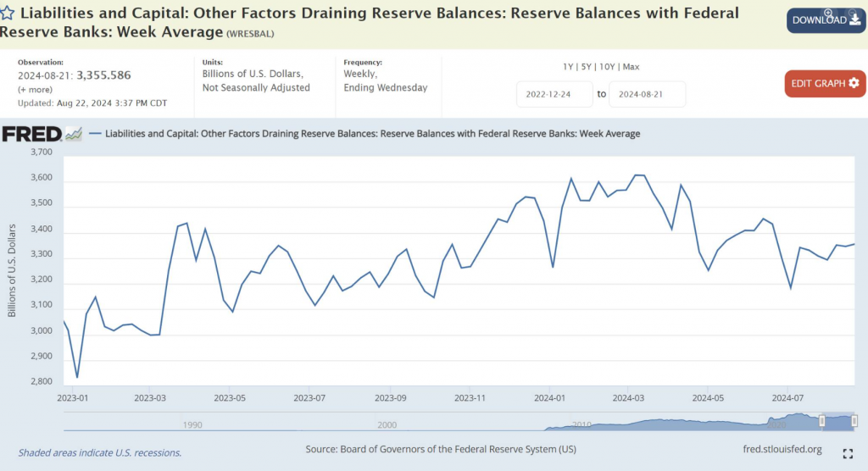Click the end date field 2024-08-21
868x471 pixels.
[647, 94]
